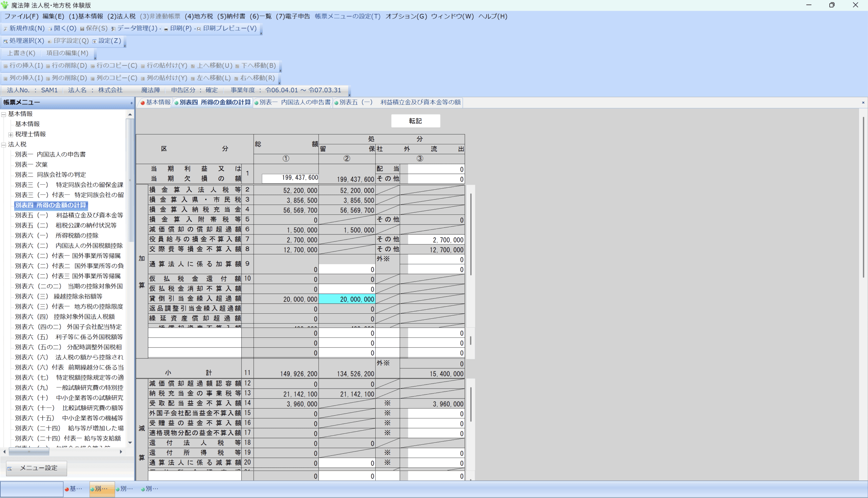The image size is (868, 498).
Task: Switch to 別表一 内国法人の申告書 tab
Action: (x=293, y=102)
